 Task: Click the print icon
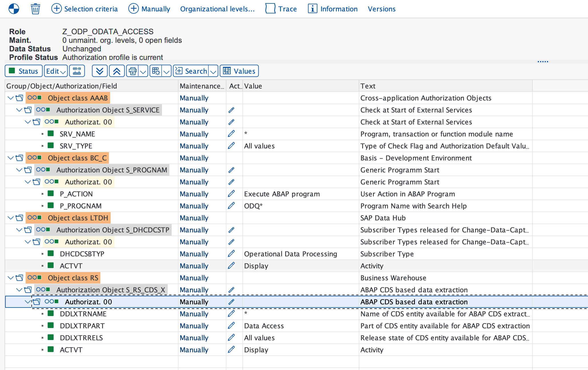(x=133, y=71)
